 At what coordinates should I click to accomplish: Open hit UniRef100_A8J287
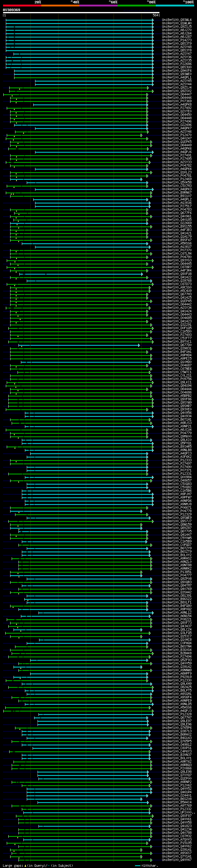click(x=177, y=37)
